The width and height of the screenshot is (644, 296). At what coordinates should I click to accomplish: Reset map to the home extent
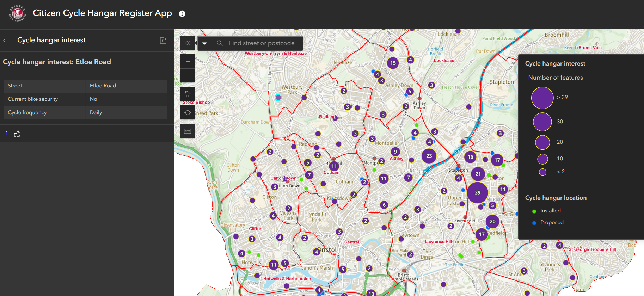(x=188, y=94)
